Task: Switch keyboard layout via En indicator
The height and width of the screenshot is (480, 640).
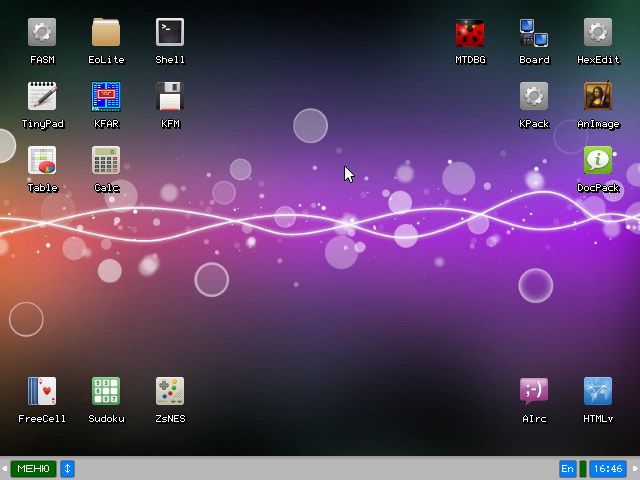Action: (x=567, y=469)
